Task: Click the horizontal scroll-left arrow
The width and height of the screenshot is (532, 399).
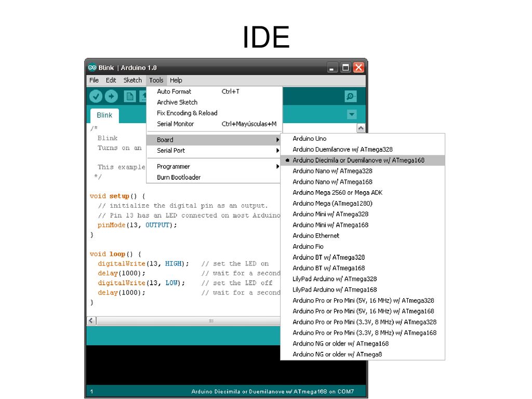Action: coord(91,321)
